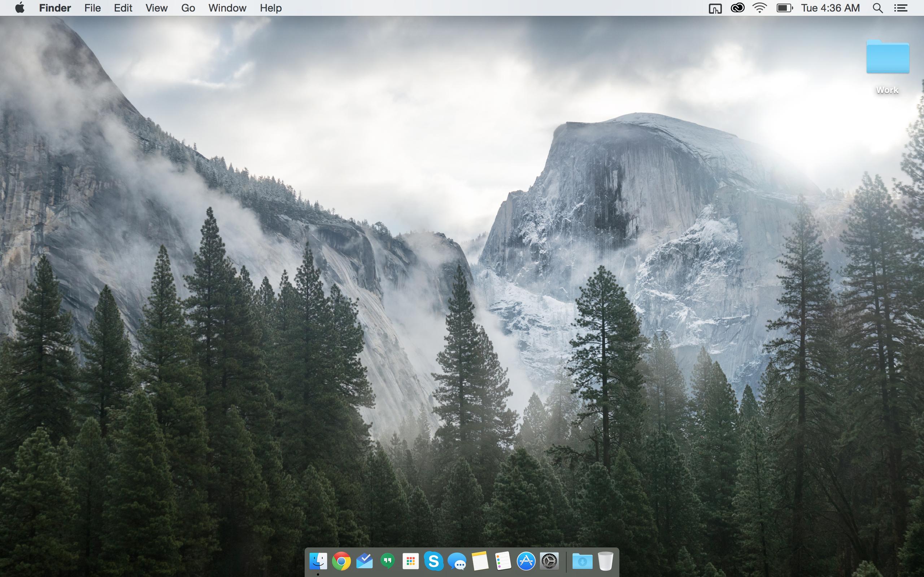Open the App Store icon
This screenshot has height=577, width=924.
[x=526, y=561]
